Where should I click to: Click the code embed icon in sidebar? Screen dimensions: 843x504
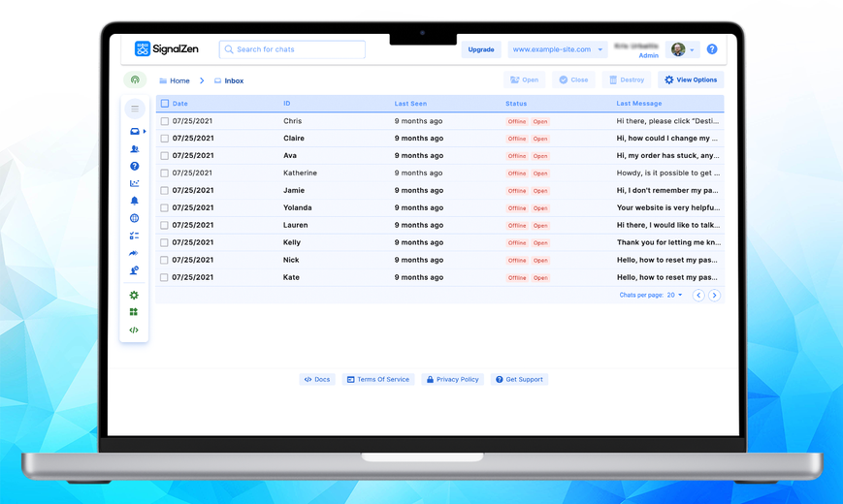(x=134, y=330)
